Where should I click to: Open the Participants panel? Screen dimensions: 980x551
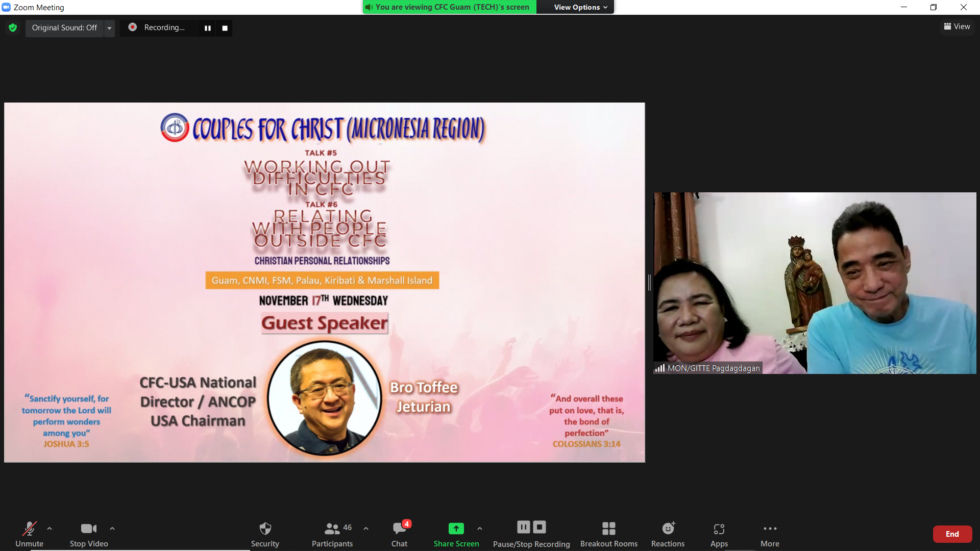(332, 534)
